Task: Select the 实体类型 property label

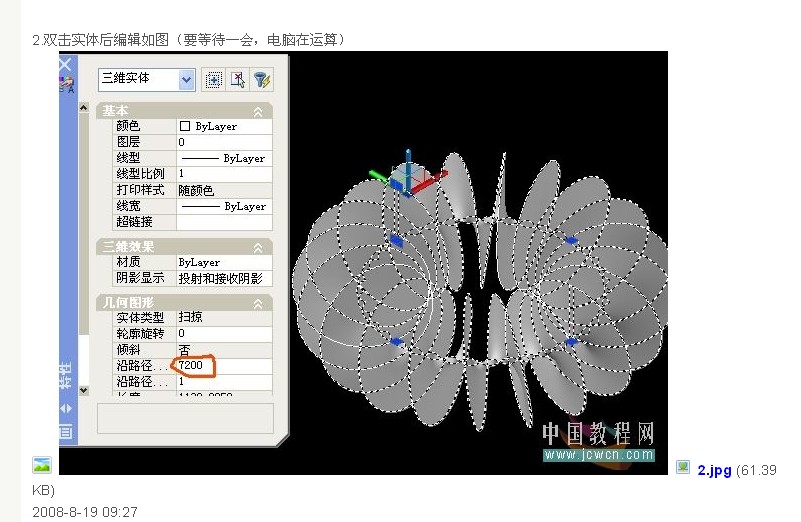Action: coord(140,318)
